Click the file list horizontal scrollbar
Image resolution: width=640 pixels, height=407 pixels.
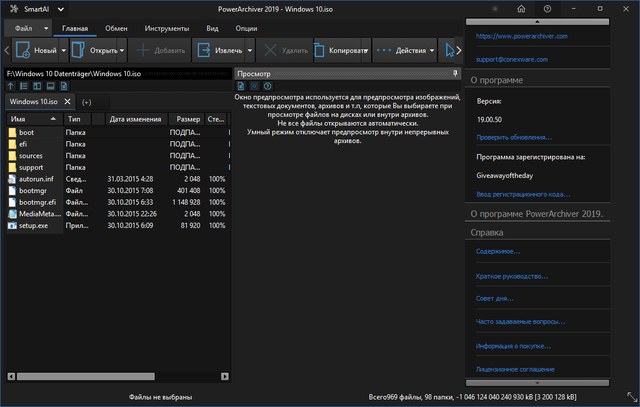click(x=86, y=376)
